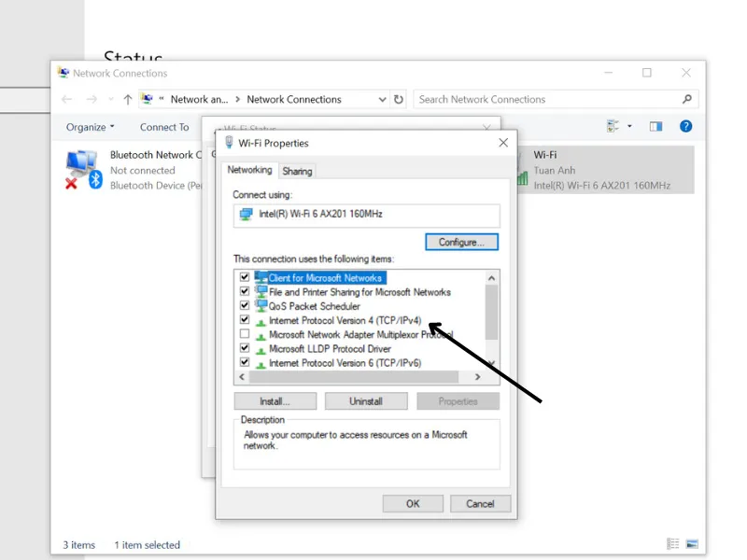Close the Wi-Fi Properties dialog
The height and width of the screenshot is (560, 747).
coord(503,143)
